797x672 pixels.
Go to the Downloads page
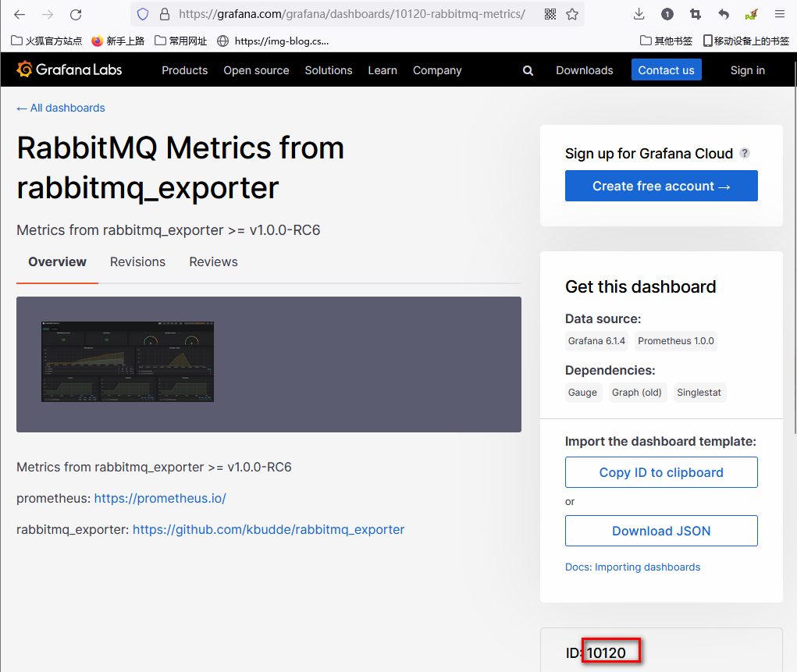pyautogui.click(x=585, y=71)
